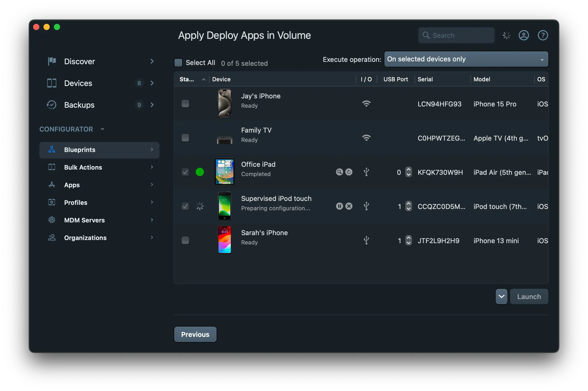Increase USB port number for Sarah's iPhone

pyautogui.click(x=408, y=238)
